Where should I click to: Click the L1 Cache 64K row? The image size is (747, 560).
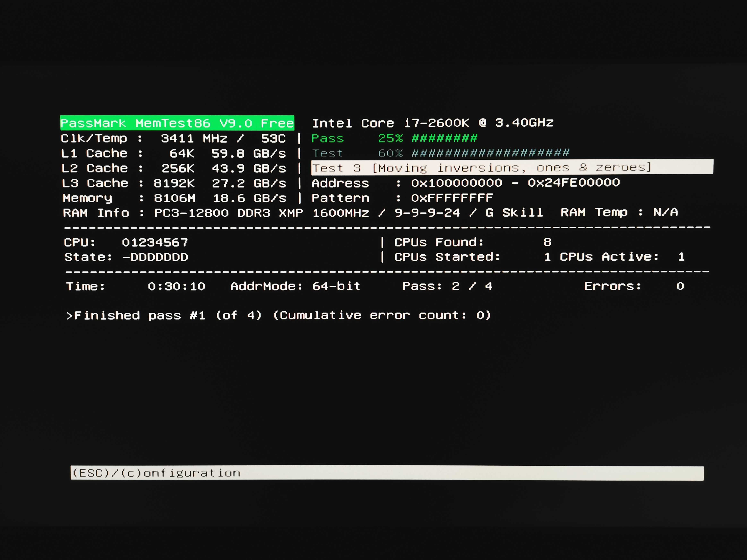click(173, 154)
